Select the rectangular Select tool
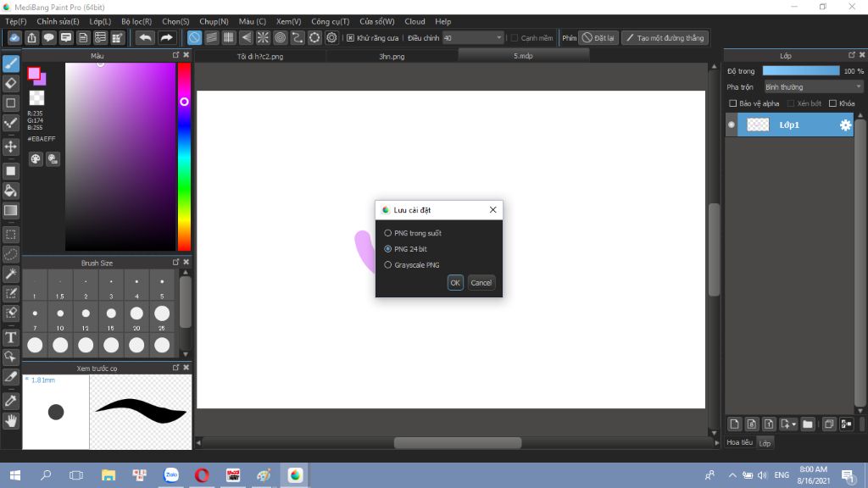This screenshot has width=868, height=488. click(x=10, y=235)
